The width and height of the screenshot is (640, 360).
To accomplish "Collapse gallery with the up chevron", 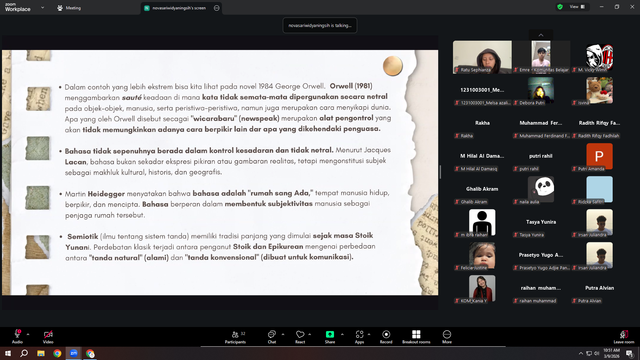I will (541, 35).
